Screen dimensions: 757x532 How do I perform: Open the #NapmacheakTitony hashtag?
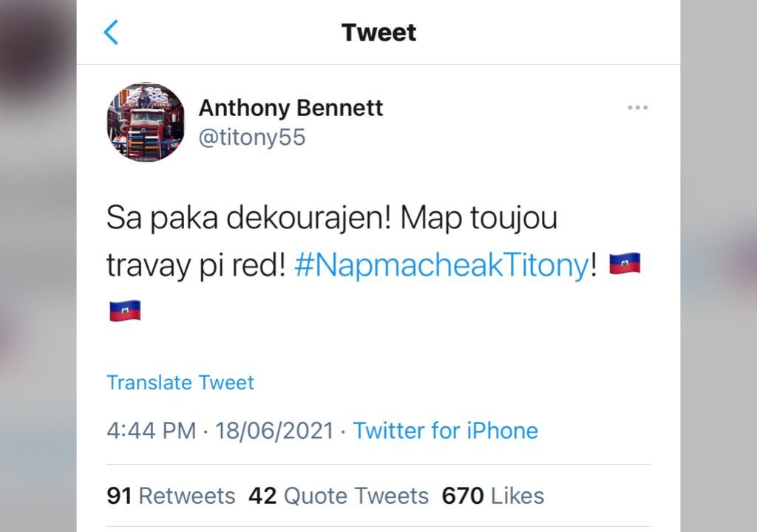click(441, 266)
